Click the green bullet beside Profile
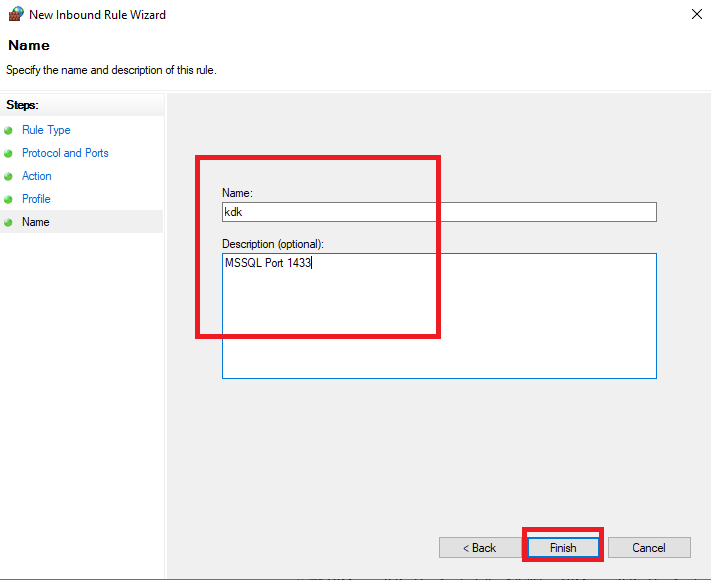 click(x=8, y=200)
